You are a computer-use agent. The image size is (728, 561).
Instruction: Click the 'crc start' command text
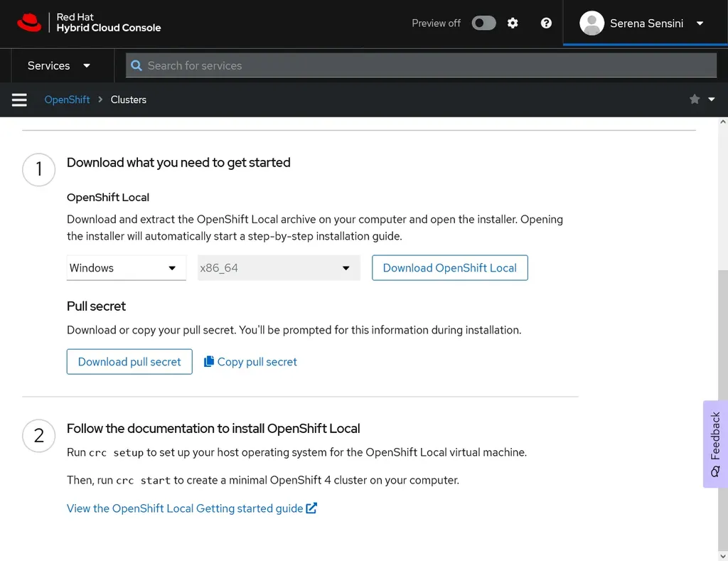(143, 481)
